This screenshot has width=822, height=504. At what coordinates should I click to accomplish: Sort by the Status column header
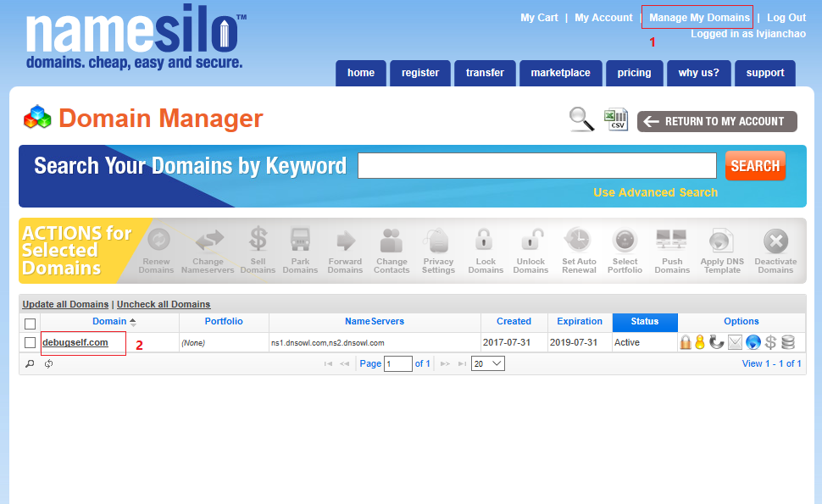click(x=645, y=322)
